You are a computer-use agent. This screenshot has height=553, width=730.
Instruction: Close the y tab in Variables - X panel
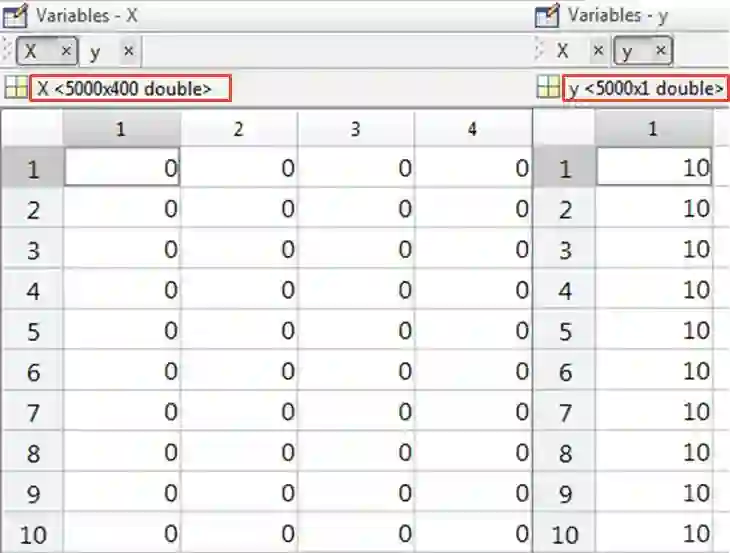point(128,50)
